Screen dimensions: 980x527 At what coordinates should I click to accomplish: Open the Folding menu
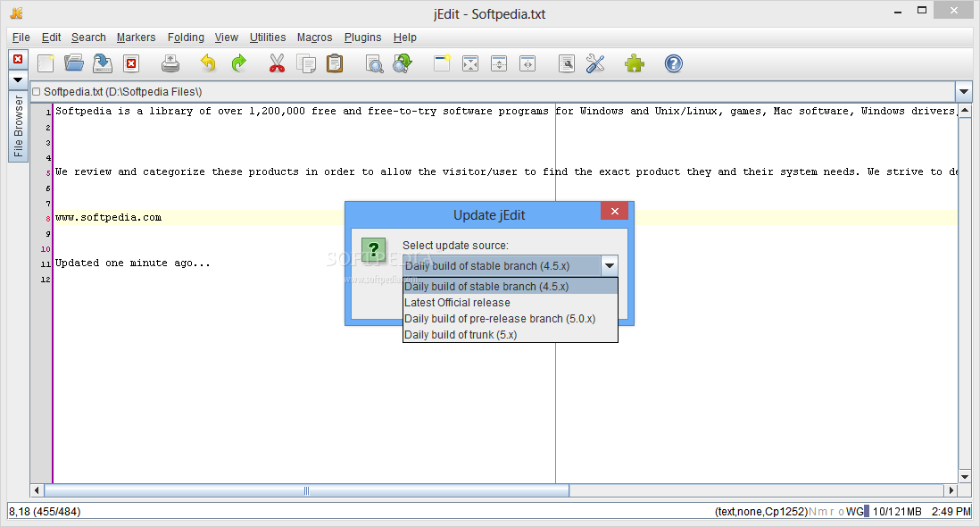pos(186,38)
